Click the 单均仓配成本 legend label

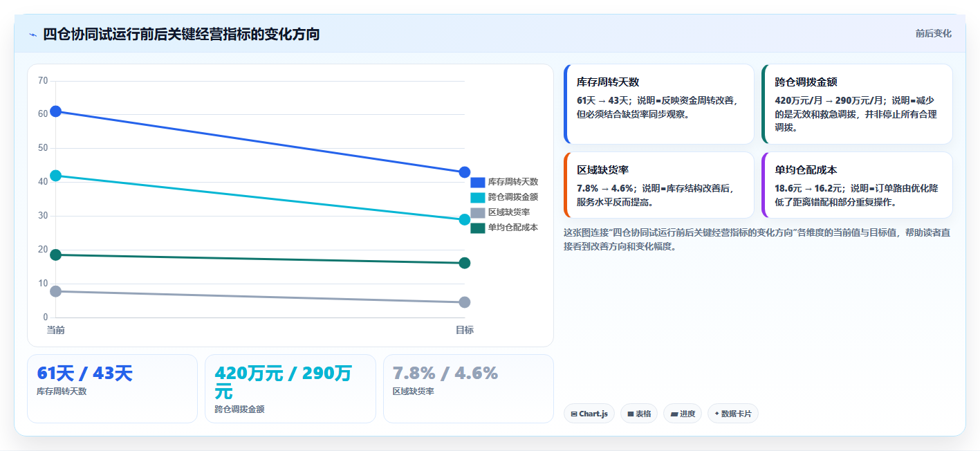(513, 228)
